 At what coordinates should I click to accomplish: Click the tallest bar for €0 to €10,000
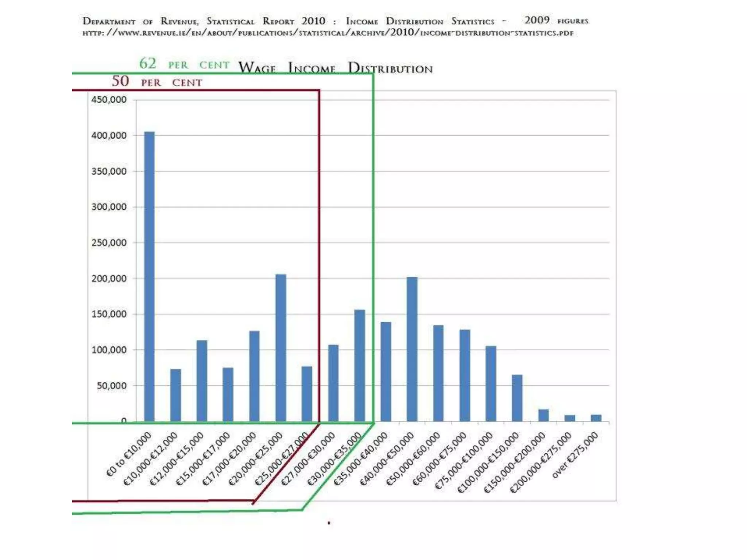[149, 276]
